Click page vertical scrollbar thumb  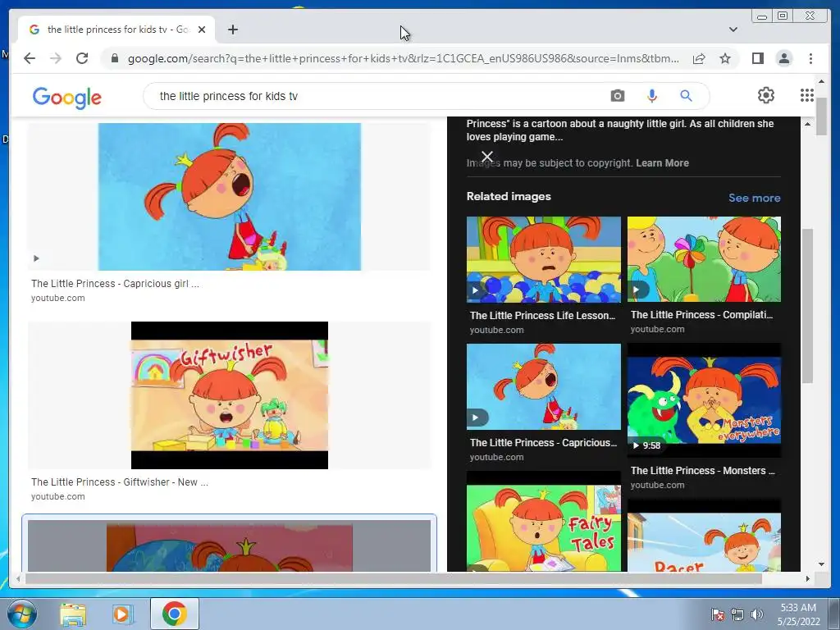tap(821, 116)
